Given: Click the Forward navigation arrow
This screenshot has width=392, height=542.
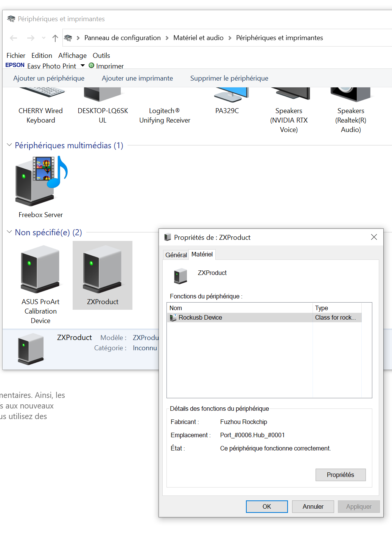Looking at the screenshot, I should 31,38.
